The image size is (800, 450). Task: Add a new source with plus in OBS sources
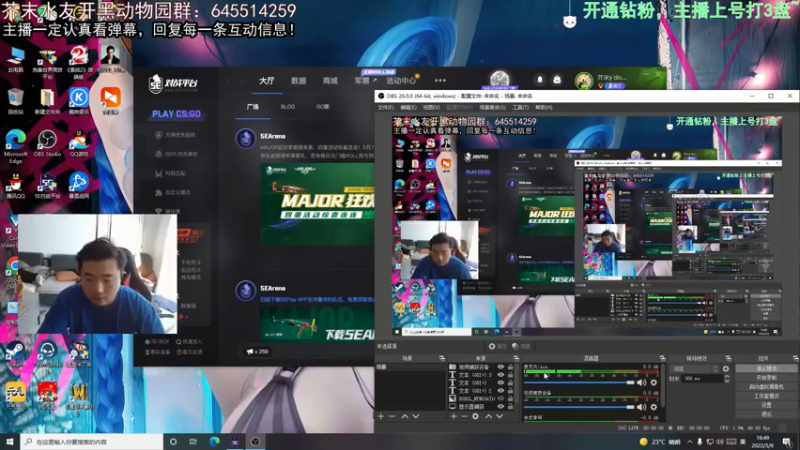454,416
